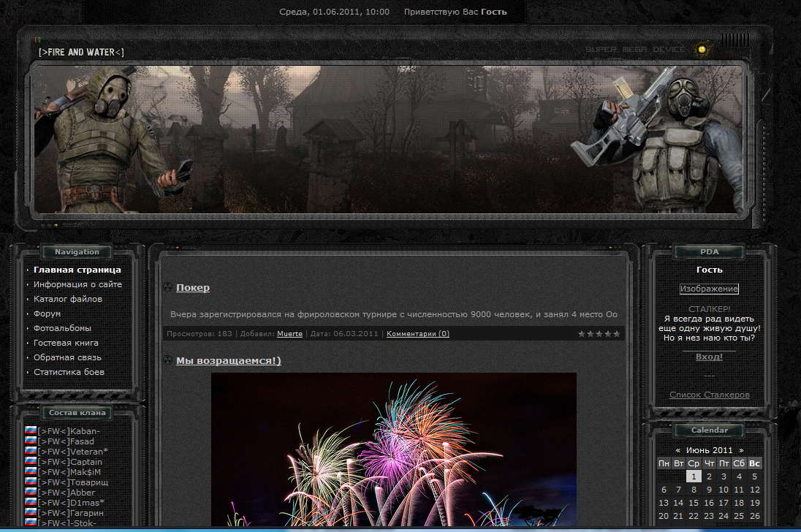The width and height of the screenshot is (801, 532).
Task: Select clan member [>FW<]Abber
Action: coord(67,493)
